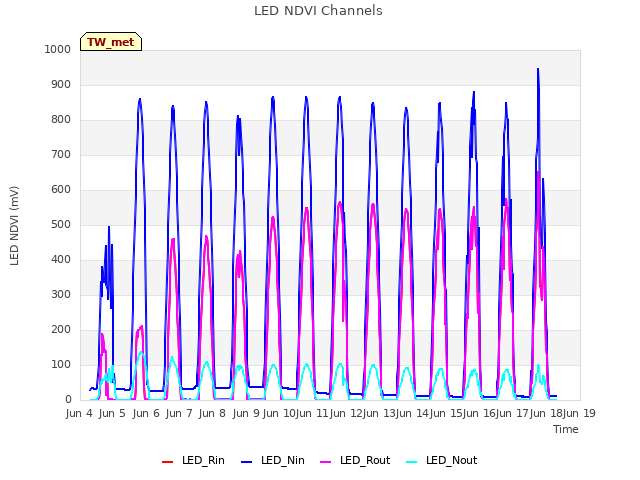Click the TW_met annotation label
This screenshot has width=640, height=480.
point(111,42)
